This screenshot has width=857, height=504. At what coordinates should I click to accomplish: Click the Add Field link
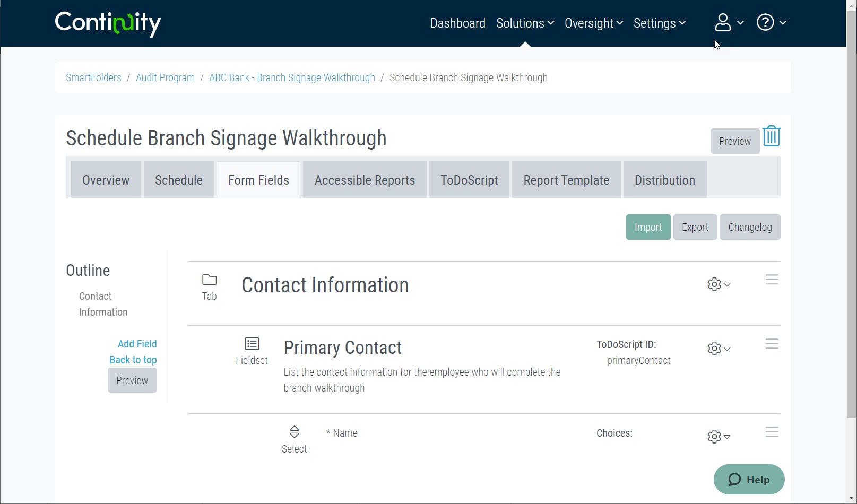(137, 344)
